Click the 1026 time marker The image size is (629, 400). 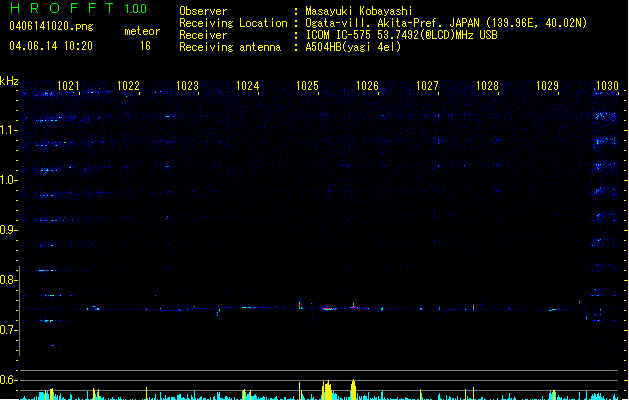pos(367,86)
